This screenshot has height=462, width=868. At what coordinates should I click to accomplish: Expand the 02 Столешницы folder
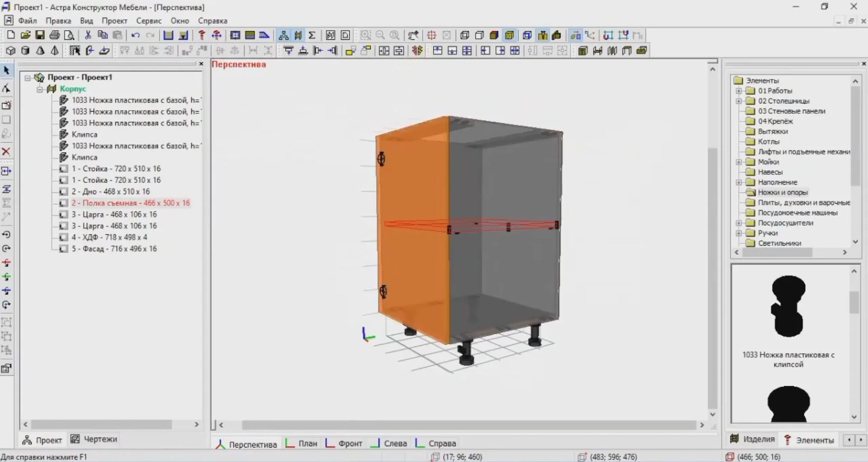point(739,101)
